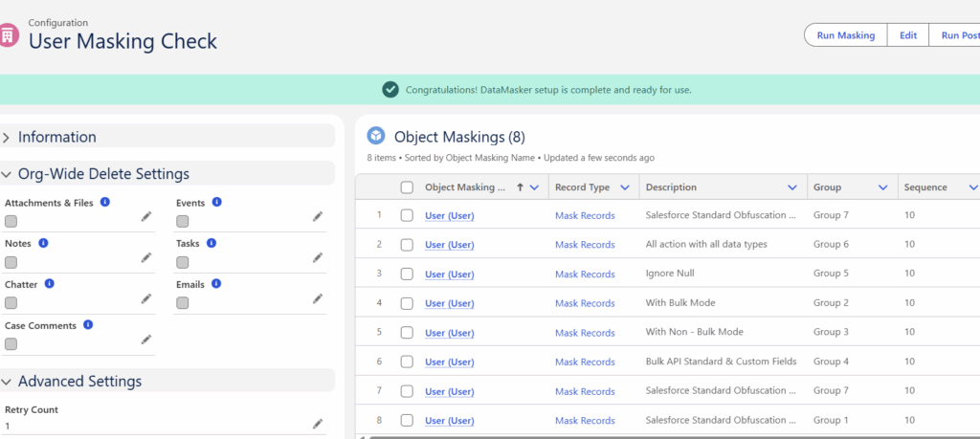Click the info icon beside Events
This screenshot has width=980, height=439.
[x=217, y=203]
